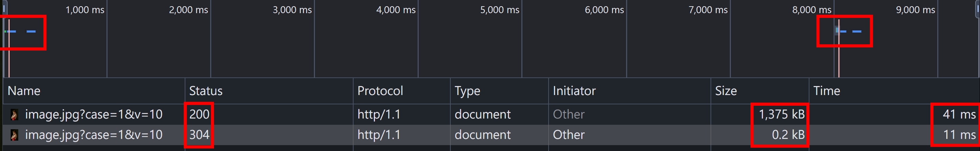Select the image.jpg request with status 304

tap(491, 135)
